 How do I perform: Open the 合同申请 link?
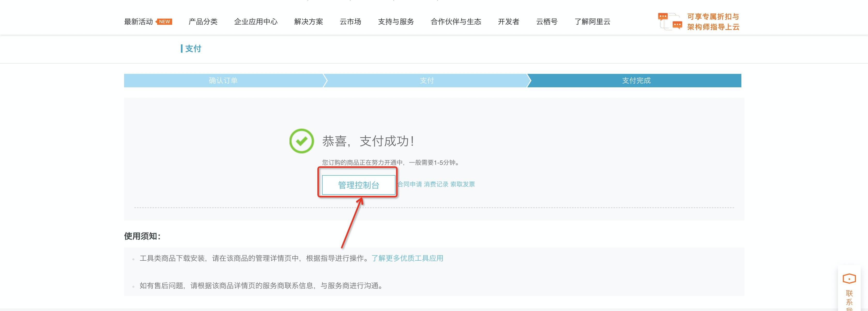[x=409, y=184]
